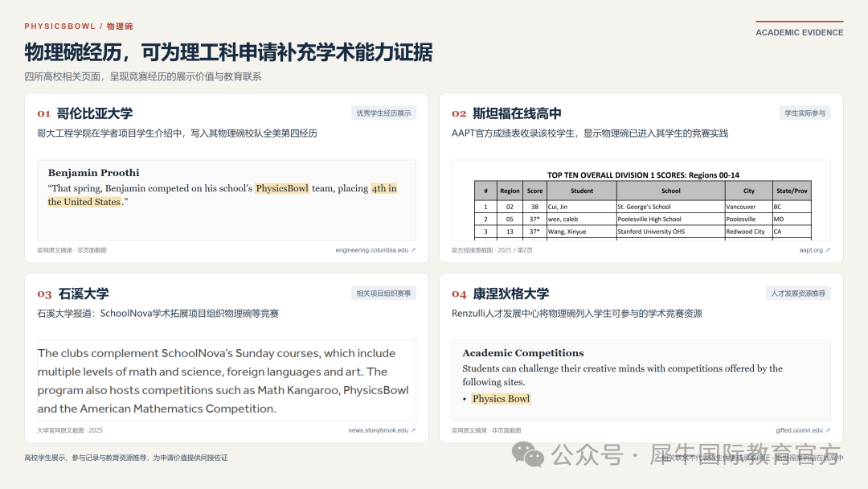Open the engineering.columbia.edu source link

375,250
